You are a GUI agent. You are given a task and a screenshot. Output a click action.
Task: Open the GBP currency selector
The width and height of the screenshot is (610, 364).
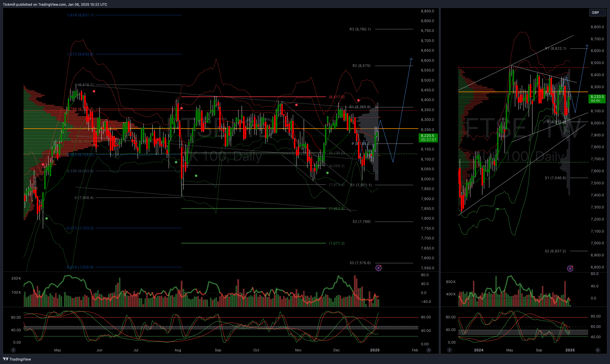click(597, 13)
